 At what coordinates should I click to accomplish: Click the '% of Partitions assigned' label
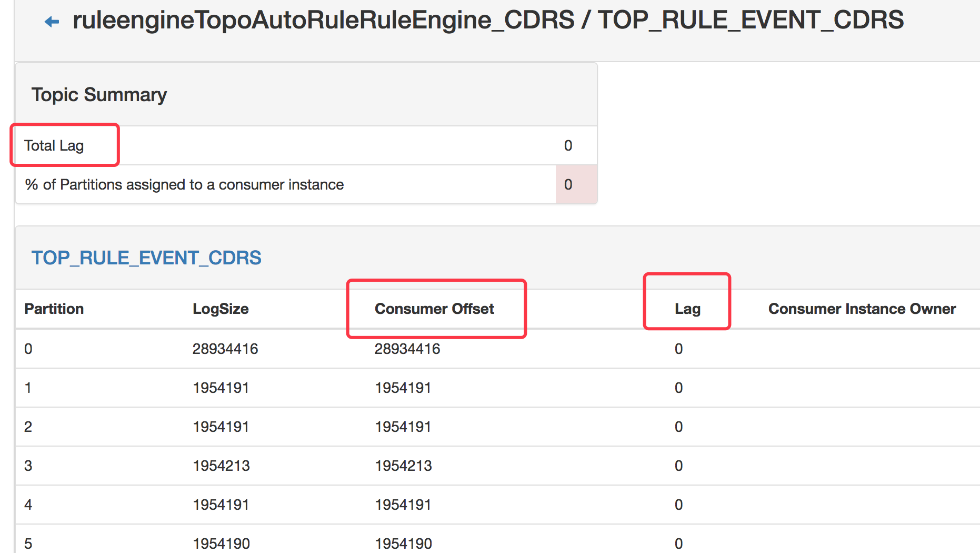(x=184, y=184)
